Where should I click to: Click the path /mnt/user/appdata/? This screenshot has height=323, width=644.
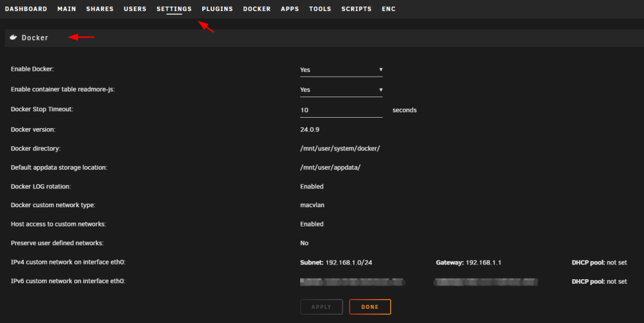[330, 167]
